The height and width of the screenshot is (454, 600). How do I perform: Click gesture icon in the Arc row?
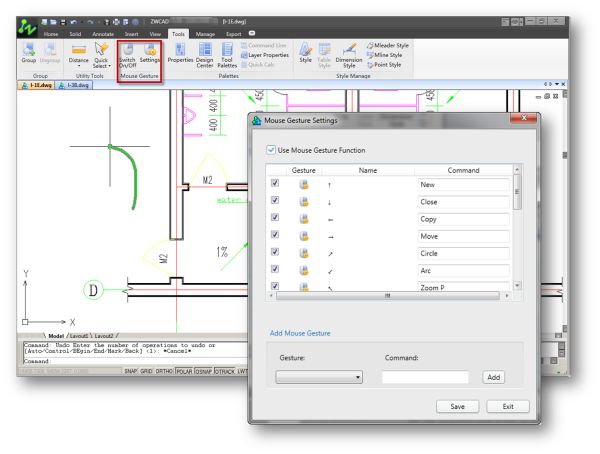(x=304, y=271)
